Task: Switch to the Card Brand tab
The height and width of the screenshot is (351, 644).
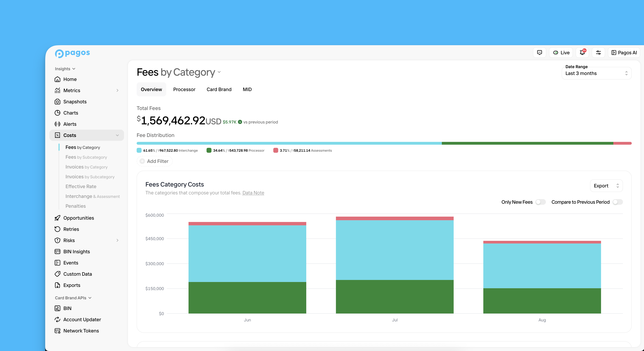Action: [x=219, y=89]
